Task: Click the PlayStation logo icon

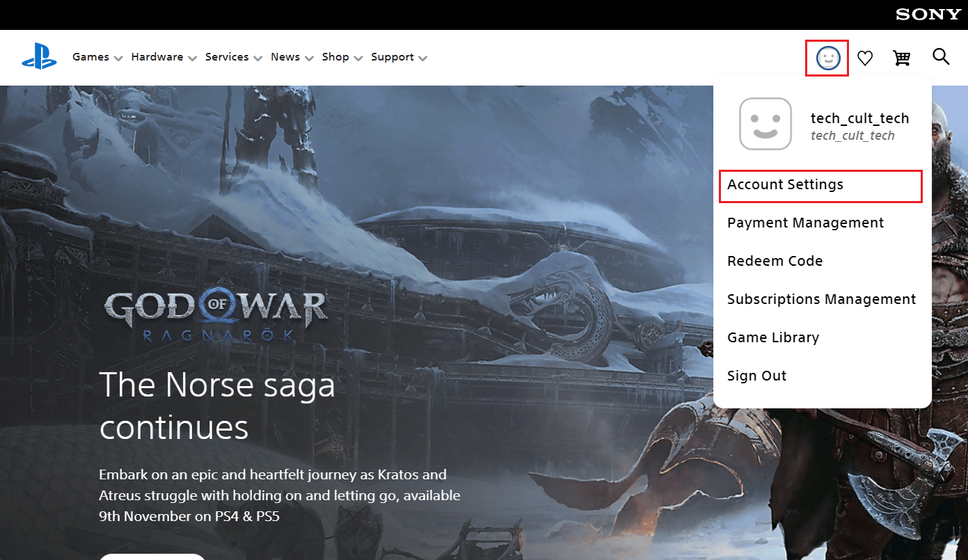Action: click(x=39, y=57)
